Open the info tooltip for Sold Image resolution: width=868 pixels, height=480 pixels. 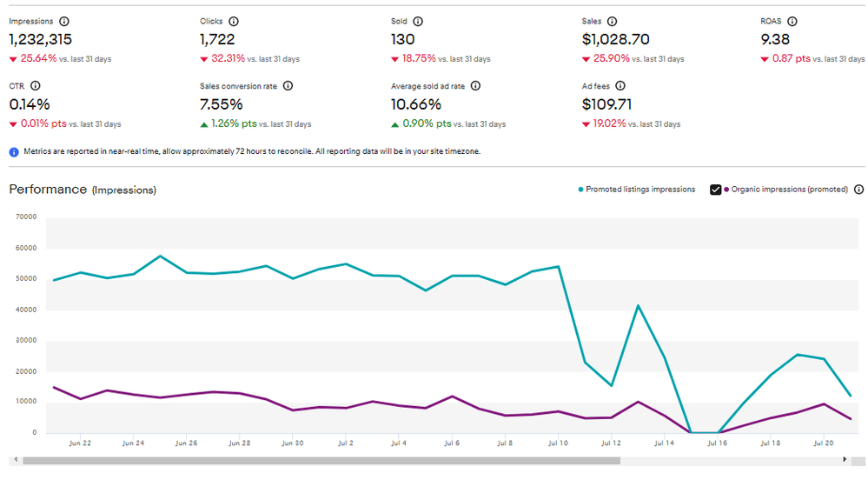pos(418,22)
